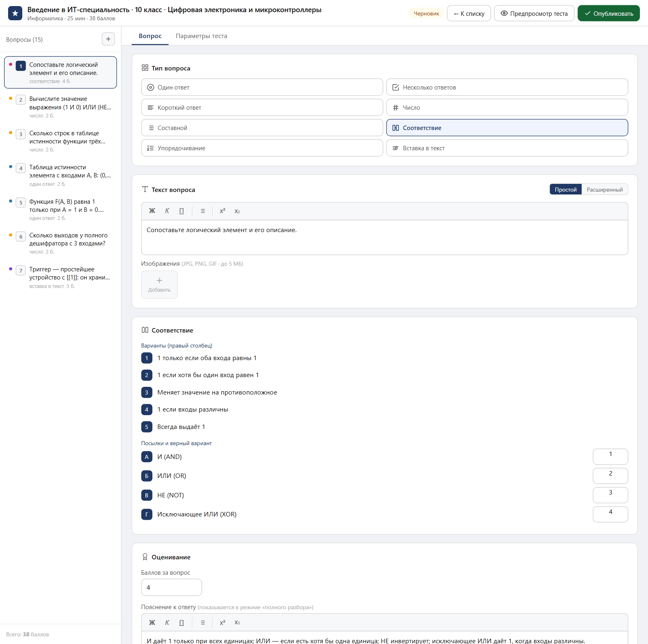Insert list in question text toolbar

pyautogui.click(x=203, y=211)
